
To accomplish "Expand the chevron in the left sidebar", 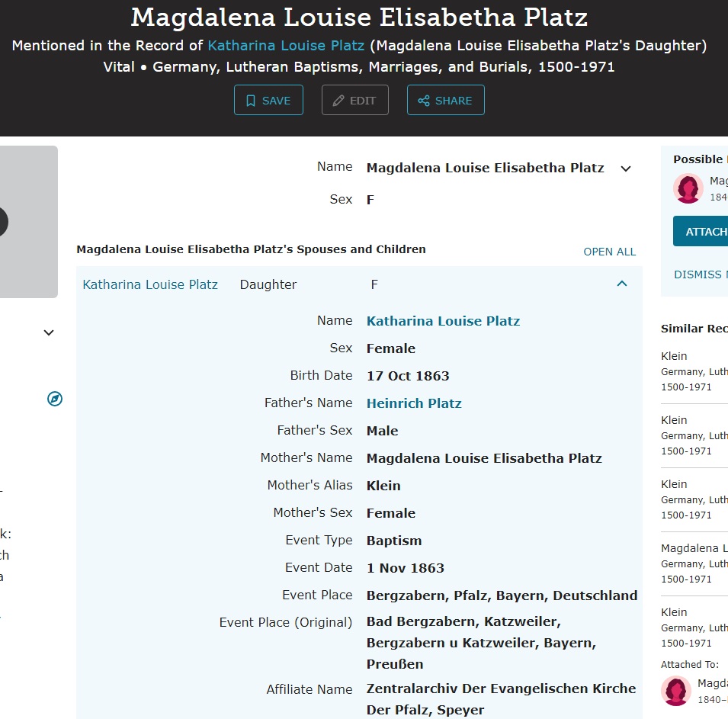I will tap(49, 332).
